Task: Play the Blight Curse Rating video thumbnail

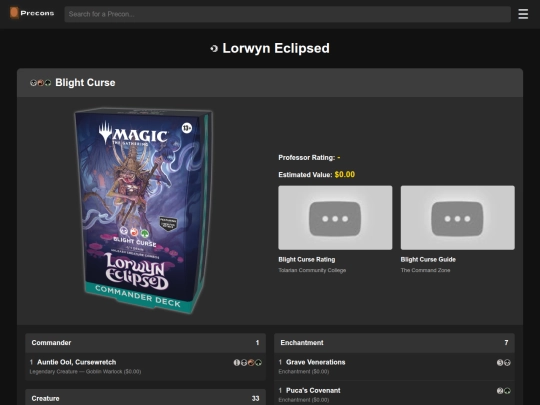Action: [x=335, y=218]
